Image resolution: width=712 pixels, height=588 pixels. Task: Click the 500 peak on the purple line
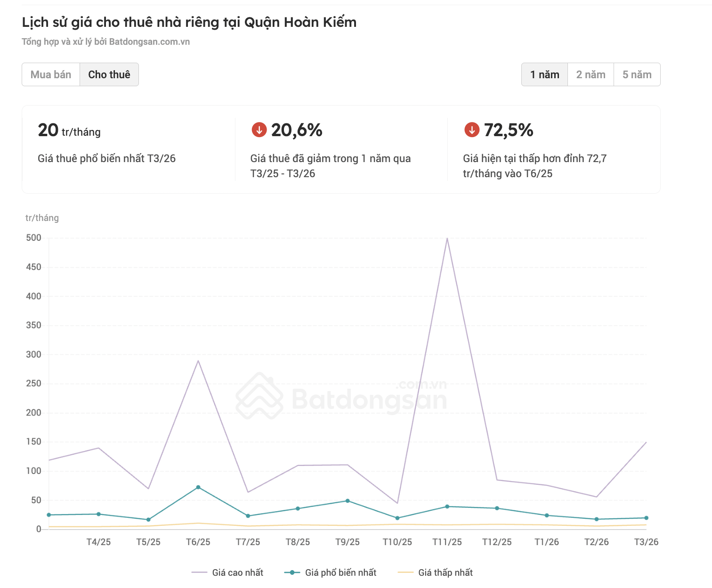pos(447,238)
